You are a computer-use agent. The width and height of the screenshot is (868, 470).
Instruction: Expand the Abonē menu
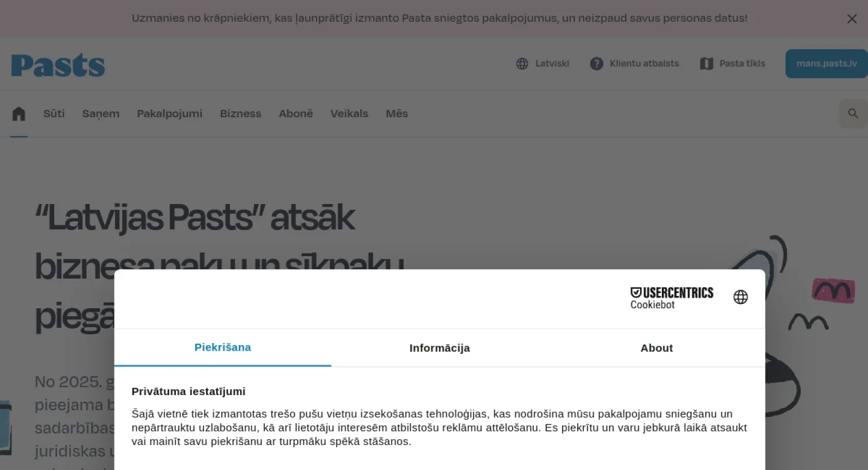(x=296, y=114)
